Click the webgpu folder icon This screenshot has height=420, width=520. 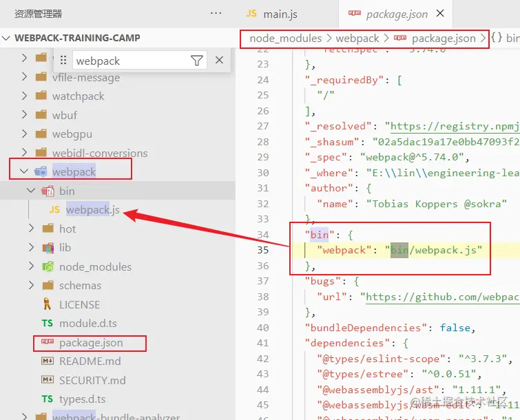(x=41, y=134)
